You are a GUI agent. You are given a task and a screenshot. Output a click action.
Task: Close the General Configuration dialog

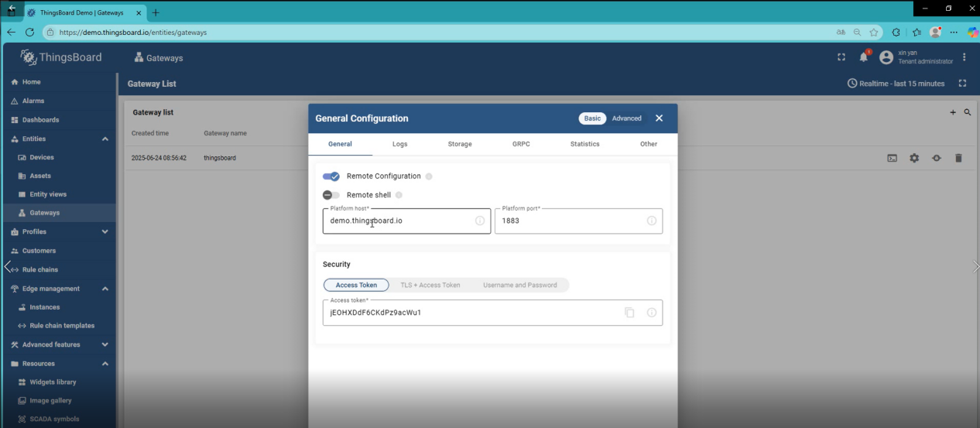[659, 118]
